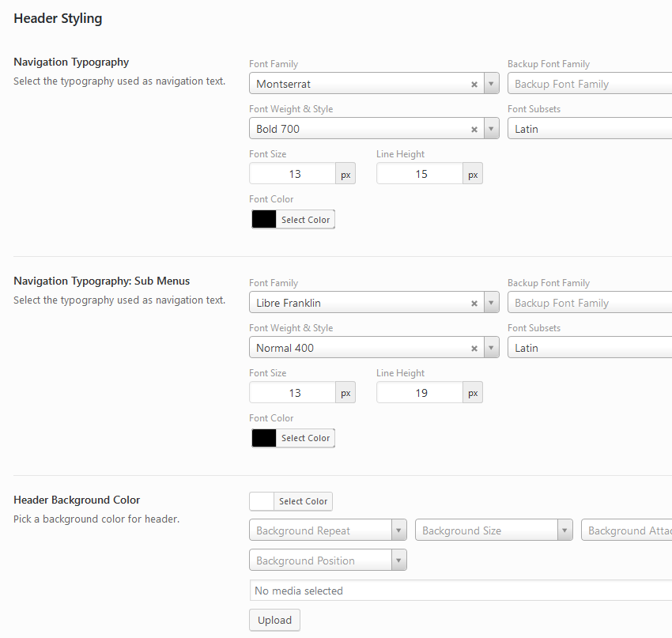Open the Background Repeat dropdown

tap(399, 530)
